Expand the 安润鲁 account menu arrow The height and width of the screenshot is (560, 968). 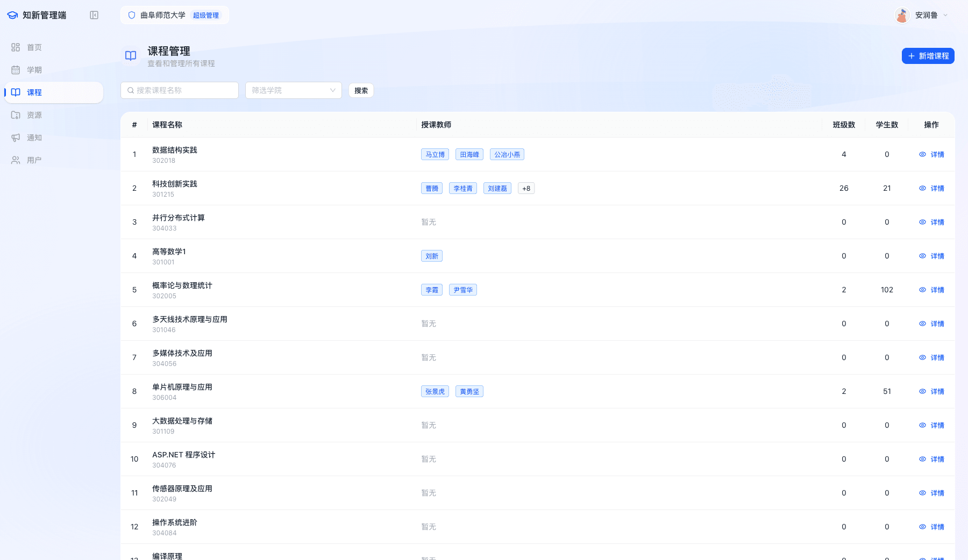(945, 15)
